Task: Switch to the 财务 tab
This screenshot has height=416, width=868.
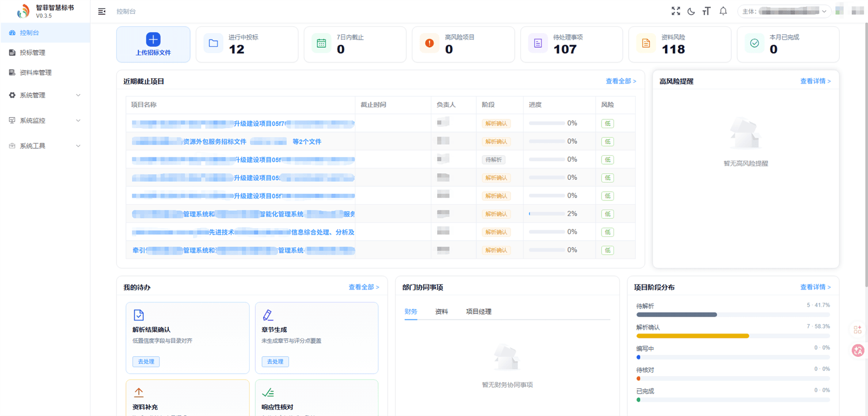Action: point(411,311)
